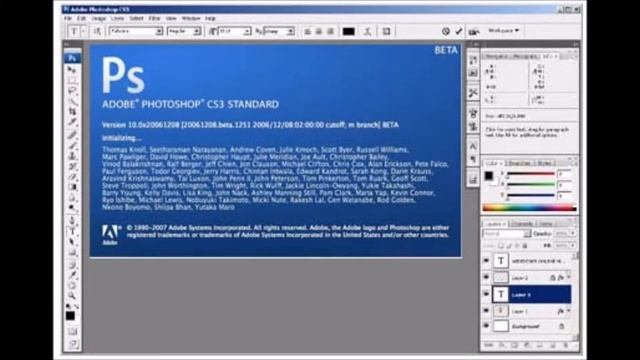Toggle lock all in Layers panel

525,246
